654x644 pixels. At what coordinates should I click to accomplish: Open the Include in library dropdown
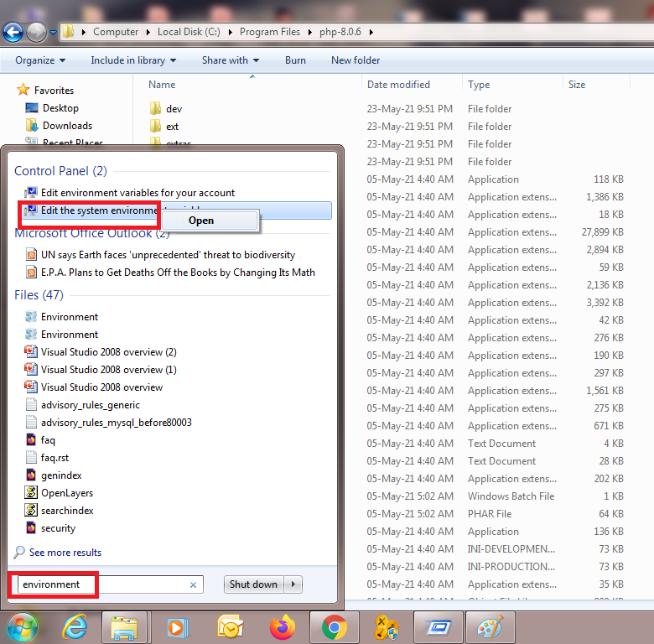click(133, 60)
